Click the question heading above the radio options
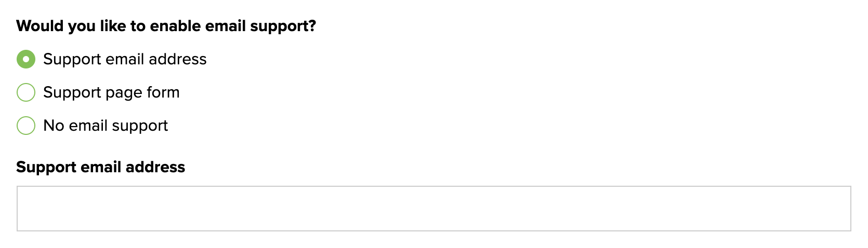Image resolution: width=868 pixels, height=248 pixels. point(166,26)
